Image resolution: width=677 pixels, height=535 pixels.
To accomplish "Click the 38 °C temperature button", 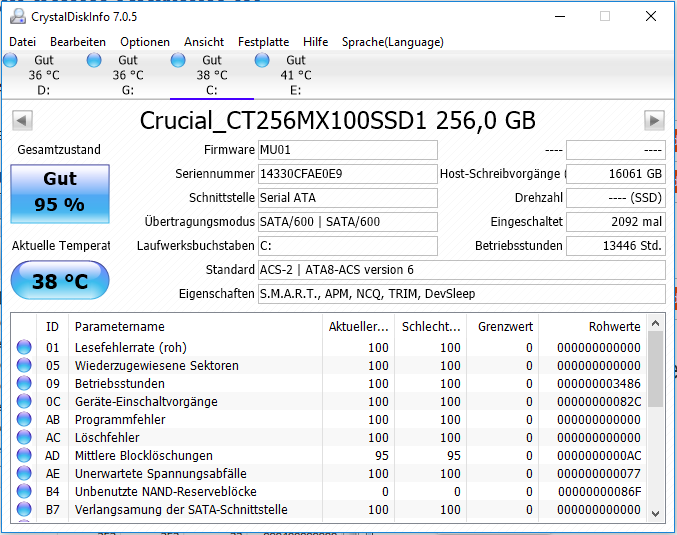I will [x=60, y=281].
